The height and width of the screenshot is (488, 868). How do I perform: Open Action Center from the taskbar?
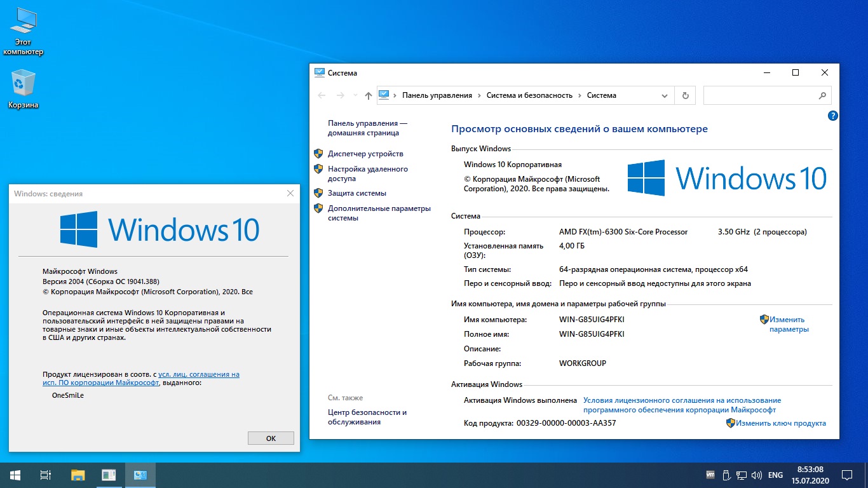846,475
